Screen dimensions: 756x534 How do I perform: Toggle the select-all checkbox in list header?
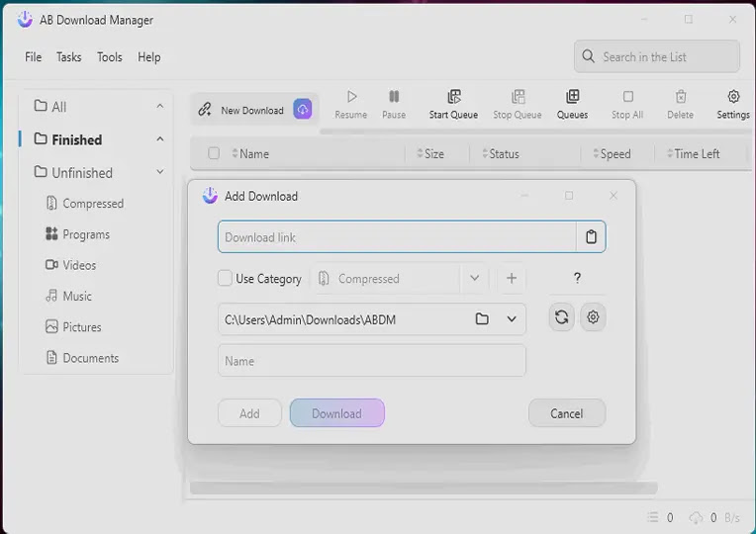(x=214, y=153)
